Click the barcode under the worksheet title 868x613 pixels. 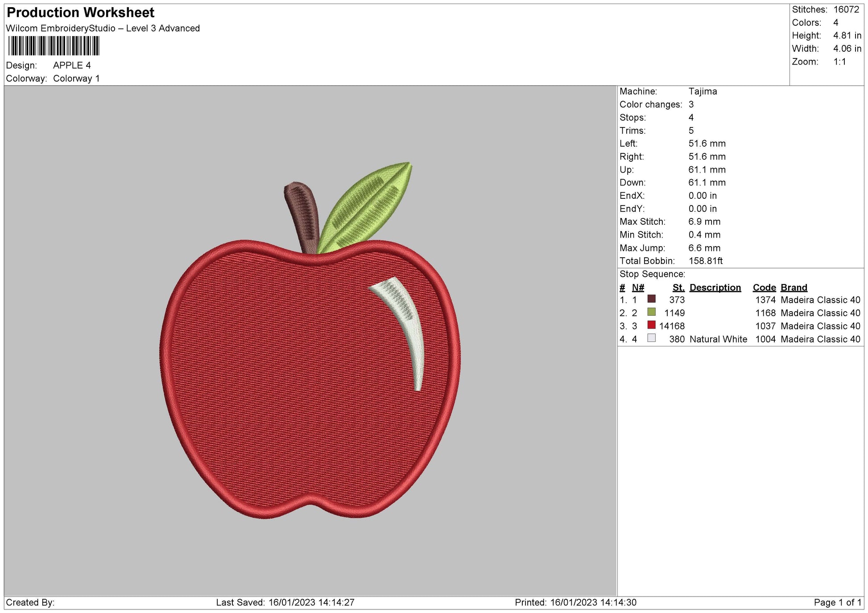[x=54, y=46]
